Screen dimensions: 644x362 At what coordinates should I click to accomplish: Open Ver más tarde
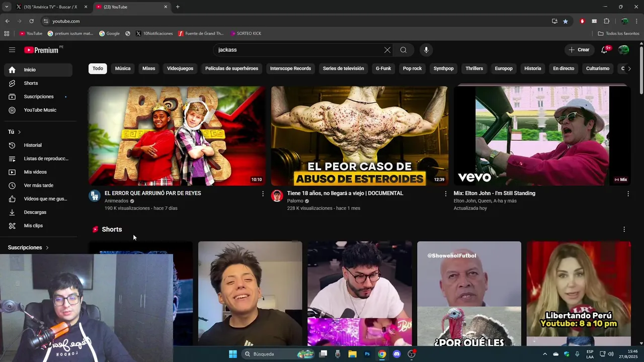(38, 186)
